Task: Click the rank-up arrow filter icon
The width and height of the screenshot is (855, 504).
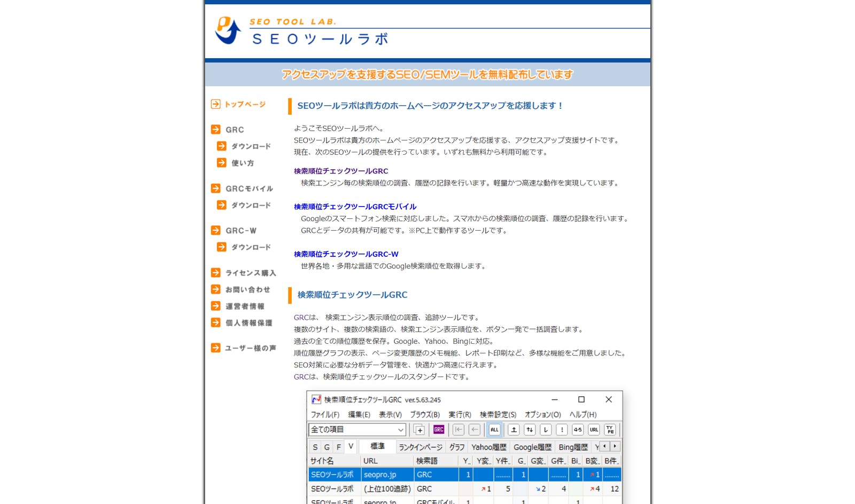Action: pyautogui.click(x=514, y=430)
